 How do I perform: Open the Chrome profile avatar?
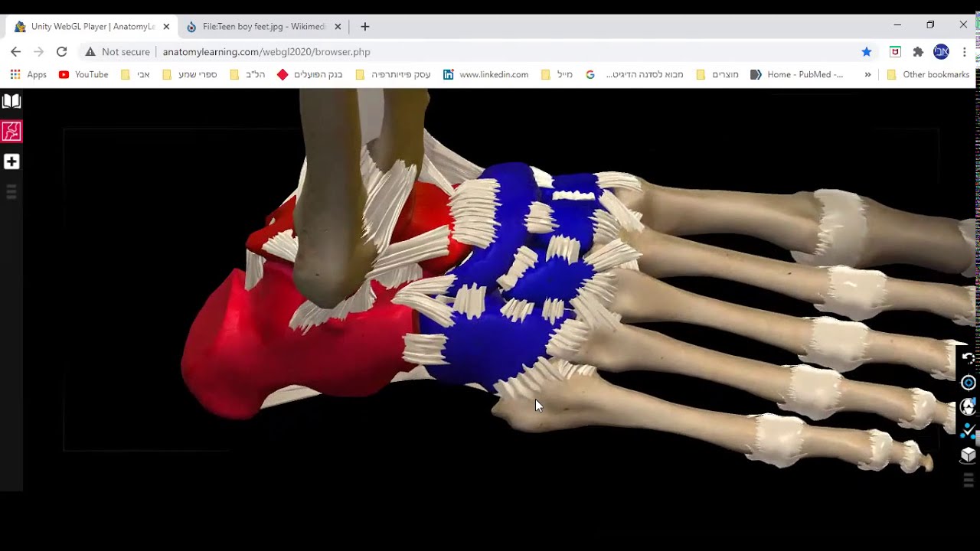(941, 52)
